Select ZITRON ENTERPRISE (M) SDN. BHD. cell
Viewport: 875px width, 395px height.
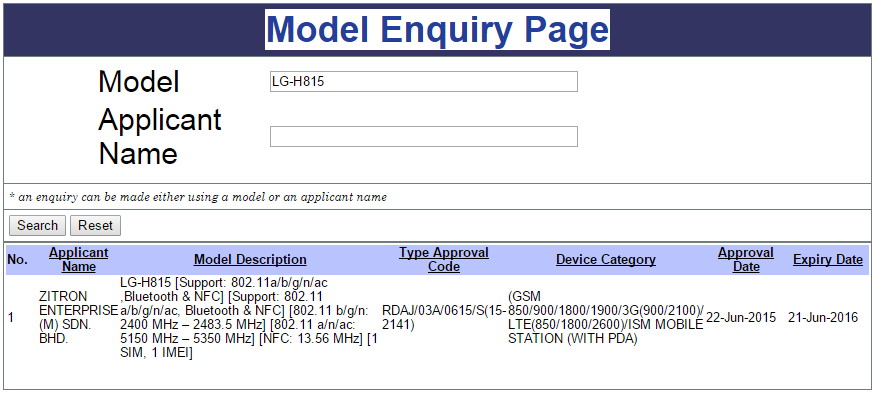(x=78, y=317)
